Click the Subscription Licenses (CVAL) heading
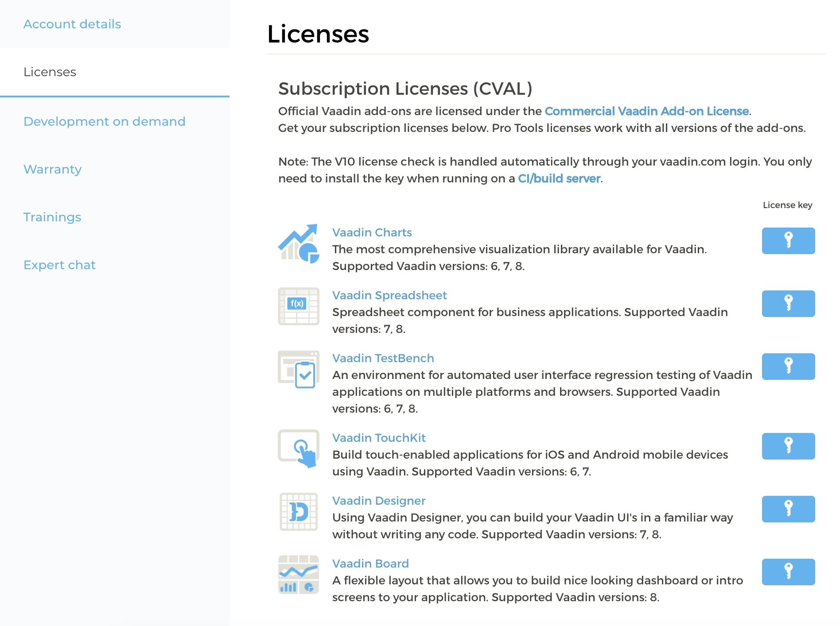This screenshot has width=840, height=626. coord(405,89)
